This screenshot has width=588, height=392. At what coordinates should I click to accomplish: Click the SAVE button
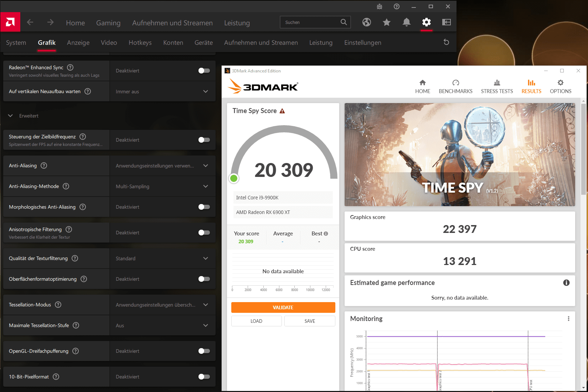click(x=310, y=321)
